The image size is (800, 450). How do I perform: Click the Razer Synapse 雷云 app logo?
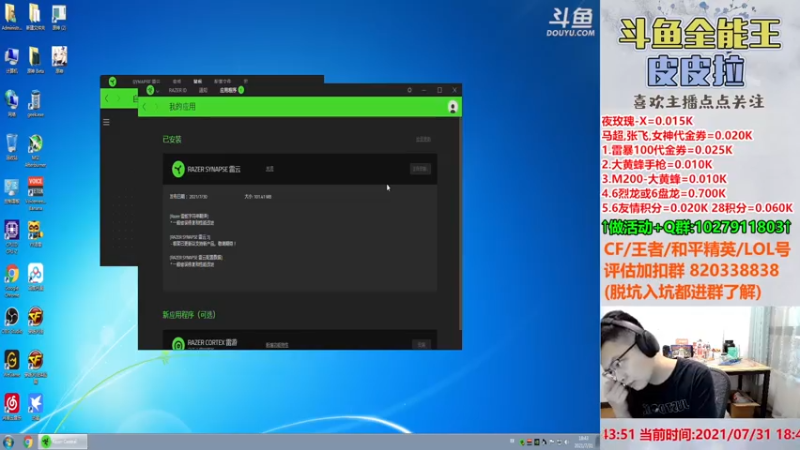point(178,169)
